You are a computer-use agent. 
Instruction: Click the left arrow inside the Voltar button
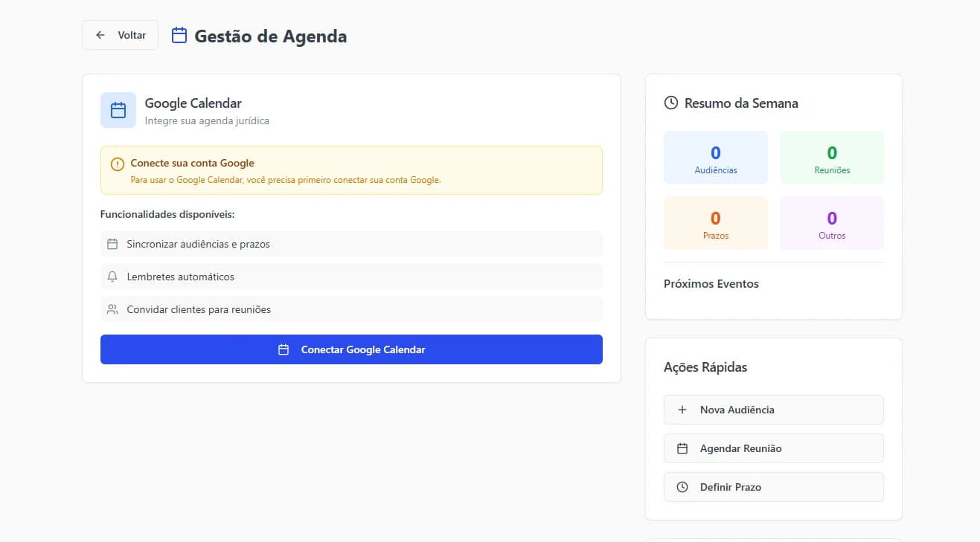coord(100,34)
